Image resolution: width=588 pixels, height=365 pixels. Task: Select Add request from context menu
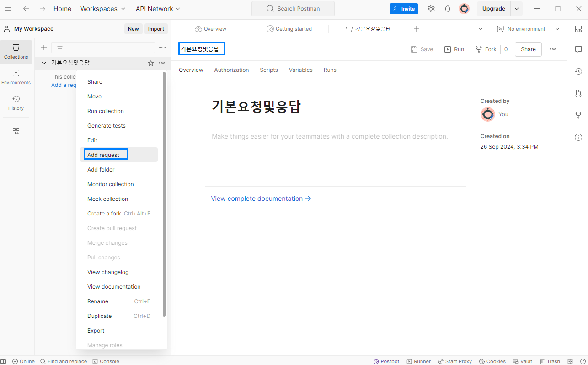coord(119,155)
